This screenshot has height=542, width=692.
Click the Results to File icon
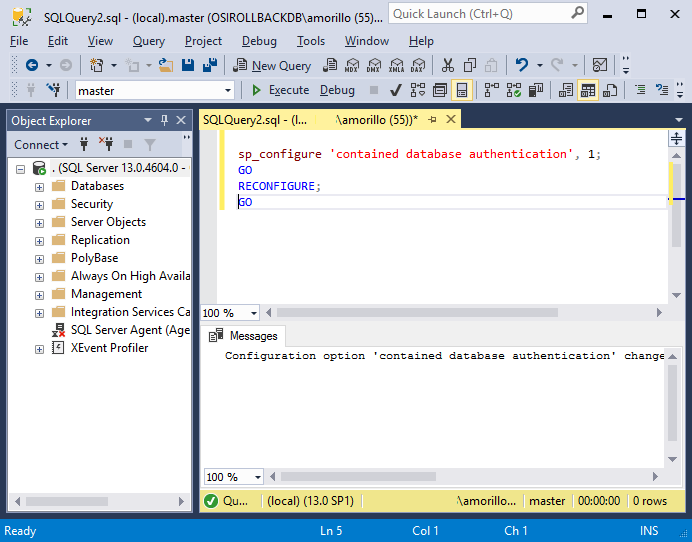tap(610, 90)
